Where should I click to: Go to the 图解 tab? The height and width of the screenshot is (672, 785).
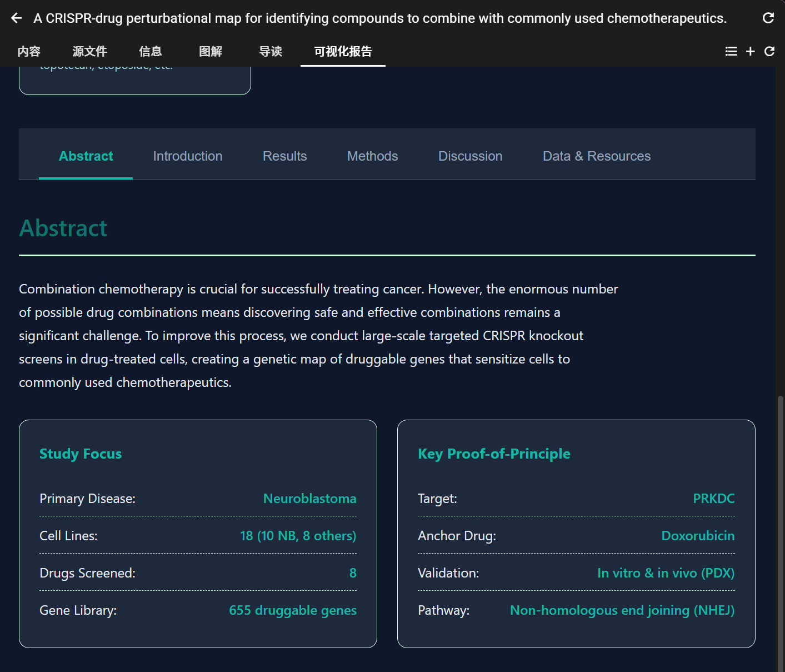(x=211, y=52)
